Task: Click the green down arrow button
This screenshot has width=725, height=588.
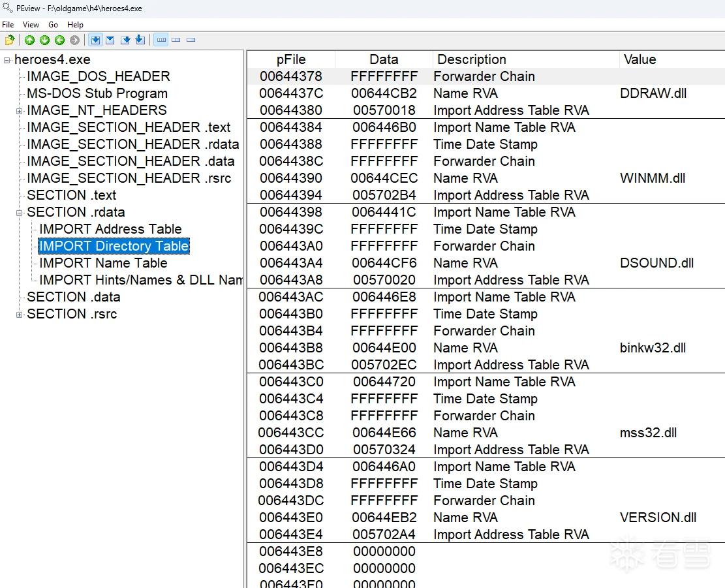Action: (44, 40)
